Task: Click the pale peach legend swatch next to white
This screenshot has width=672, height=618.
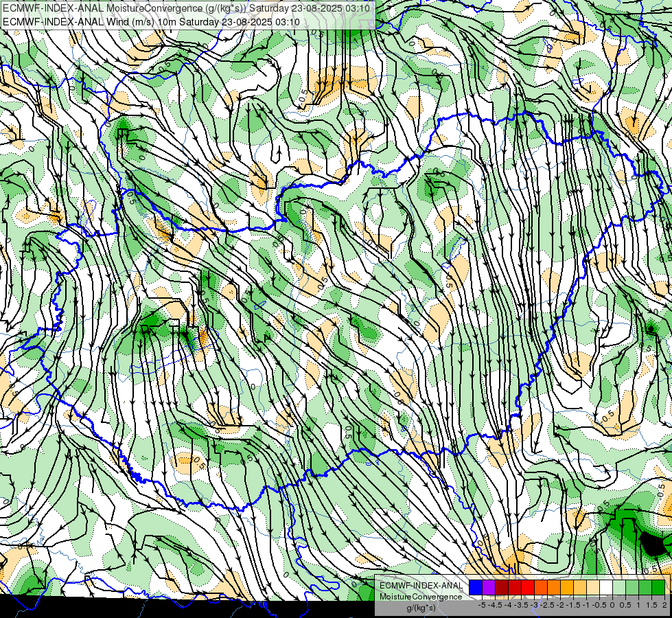Action: click(593, 588)
